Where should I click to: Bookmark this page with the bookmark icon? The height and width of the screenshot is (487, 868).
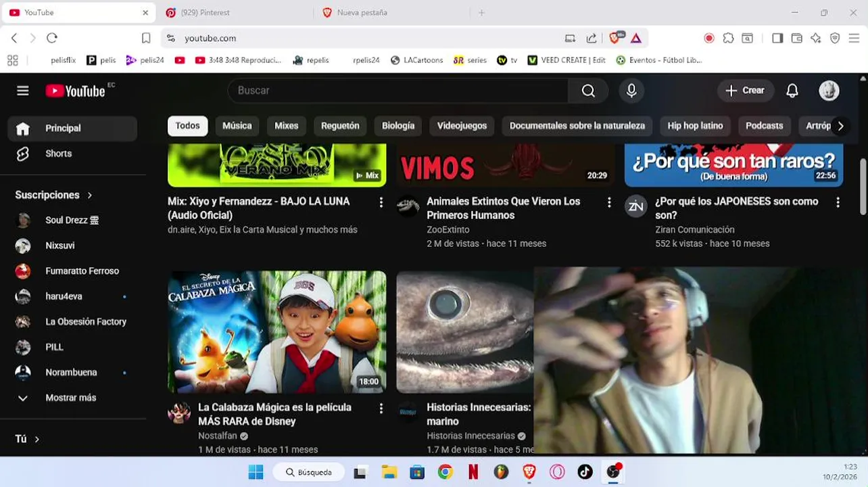pos(146,38)
